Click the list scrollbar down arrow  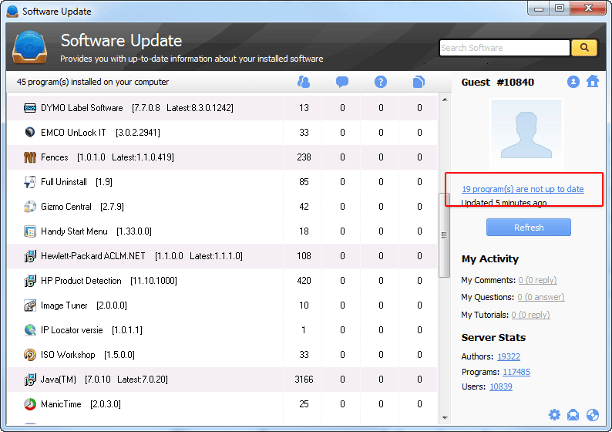click(x=445, y=418)
